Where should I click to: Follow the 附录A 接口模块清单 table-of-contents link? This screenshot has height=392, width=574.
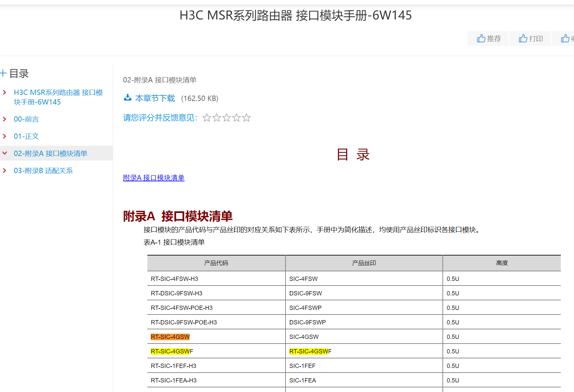(154, 178)
